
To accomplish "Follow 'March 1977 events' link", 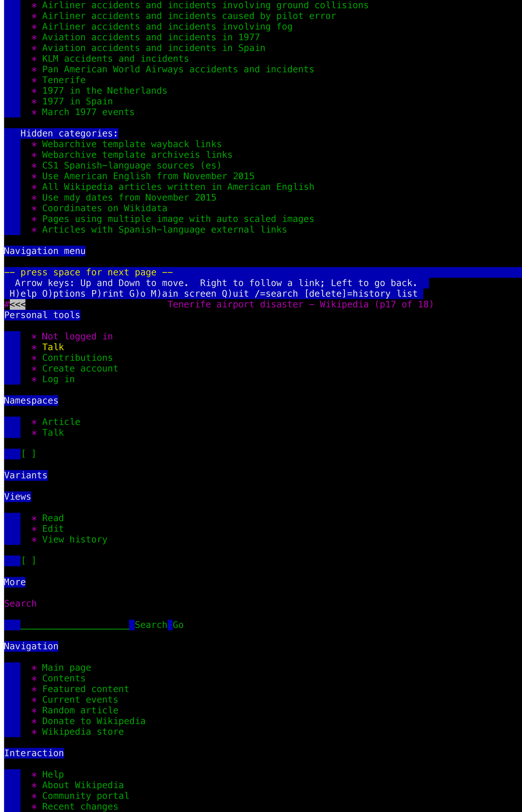I will [x=88, y=112].
